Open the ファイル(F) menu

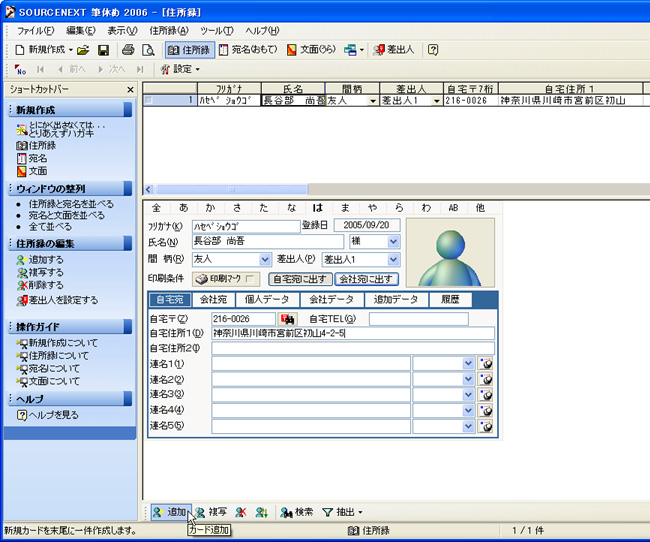click(35, 31)
